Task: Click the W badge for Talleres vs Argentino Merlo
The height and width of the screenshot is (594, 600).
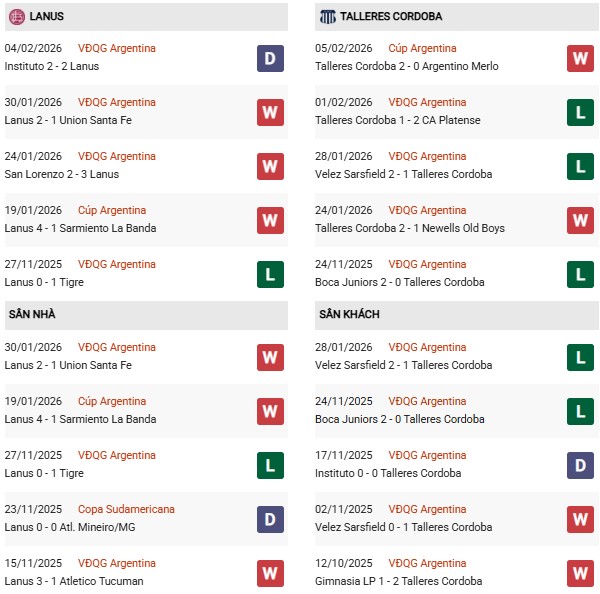Action: pos(581,58)
